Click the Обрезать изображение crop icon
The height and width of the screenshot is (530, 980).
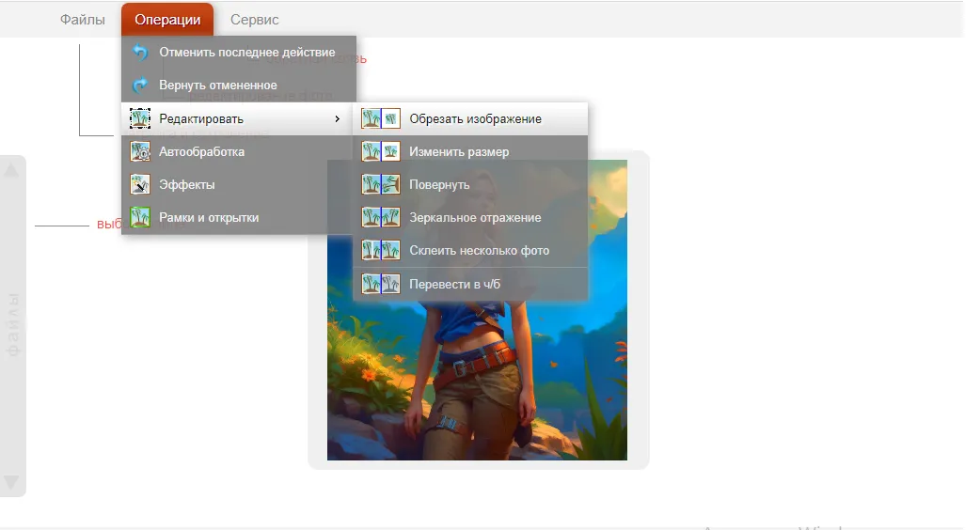pos(381,118)
